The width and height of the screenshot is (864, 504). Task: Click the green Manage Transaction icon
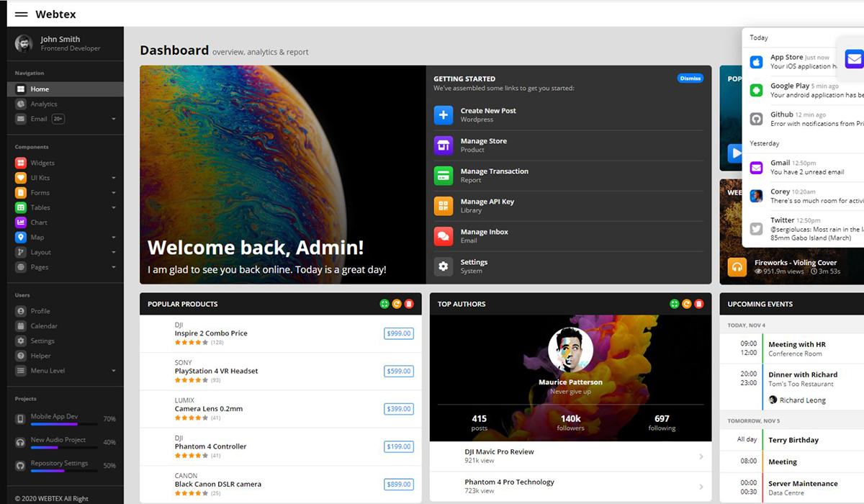444,176
